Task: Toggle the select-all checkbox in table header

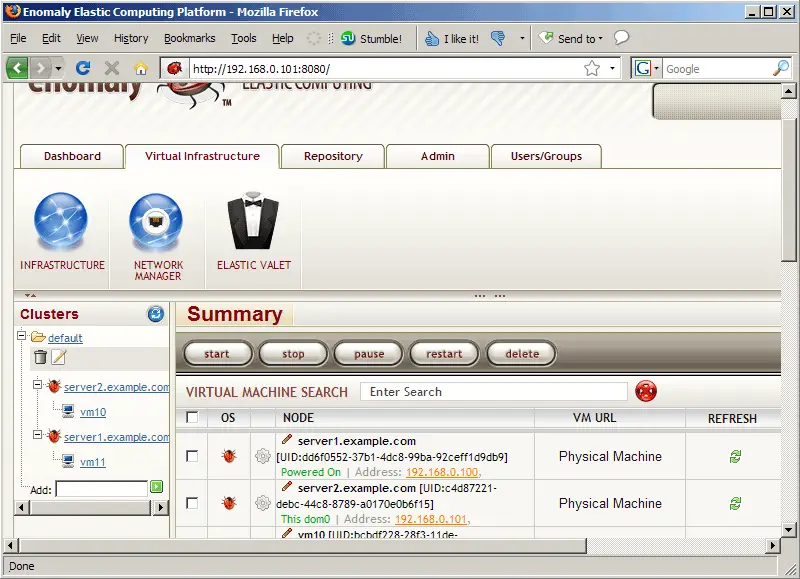Action: [192, 417]
